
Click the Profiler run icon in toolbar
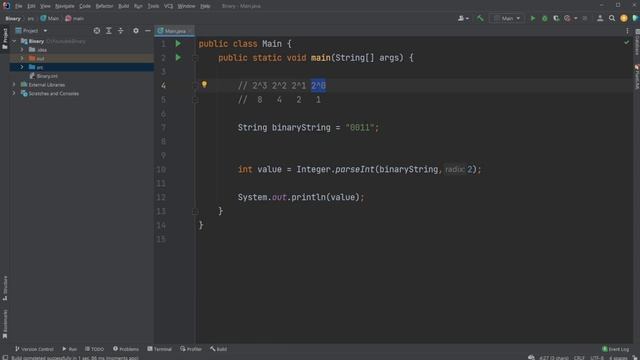pos(567,18)
